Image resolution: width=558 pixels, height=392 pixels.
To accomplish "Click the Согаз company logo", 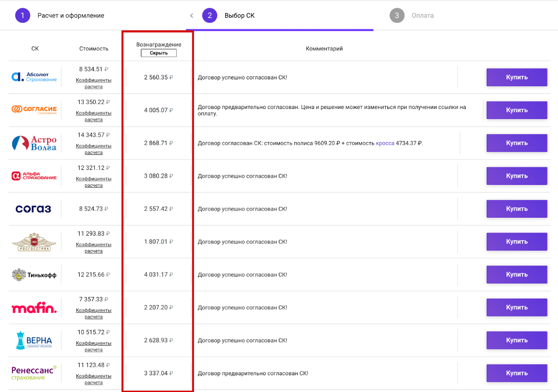I will [33, 209].
